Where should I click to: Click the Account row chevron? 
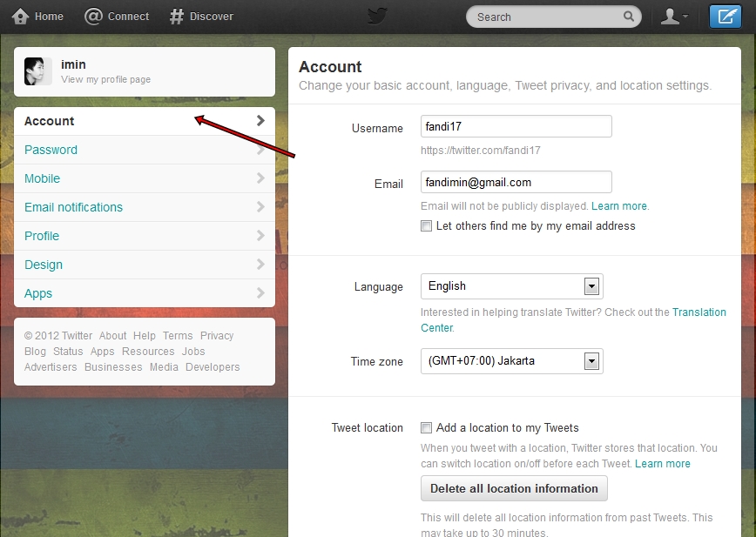pos(260,120)
